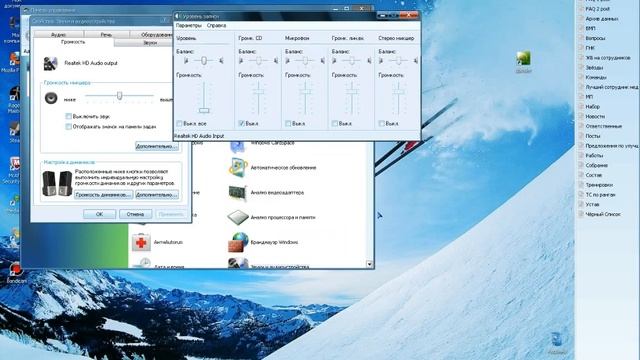Open Тренировки item in right sidebar
640x360 pixels.
tap(599, 185)
